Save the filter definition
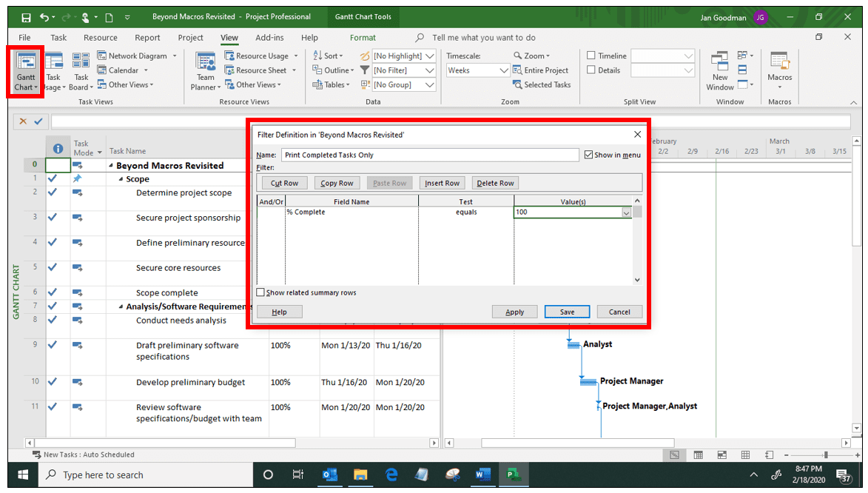Viewport: 868px width, 493px height. (x=567, y=312)
